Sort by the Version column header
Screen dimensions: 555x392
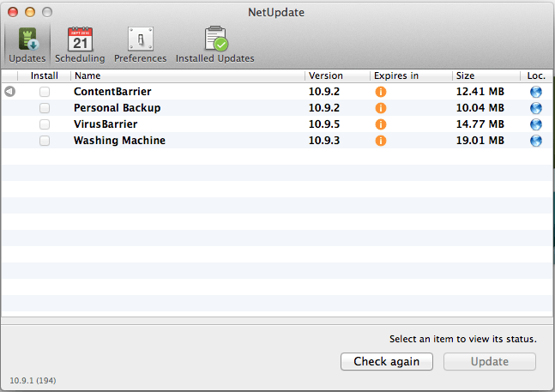tap(337, 75)
